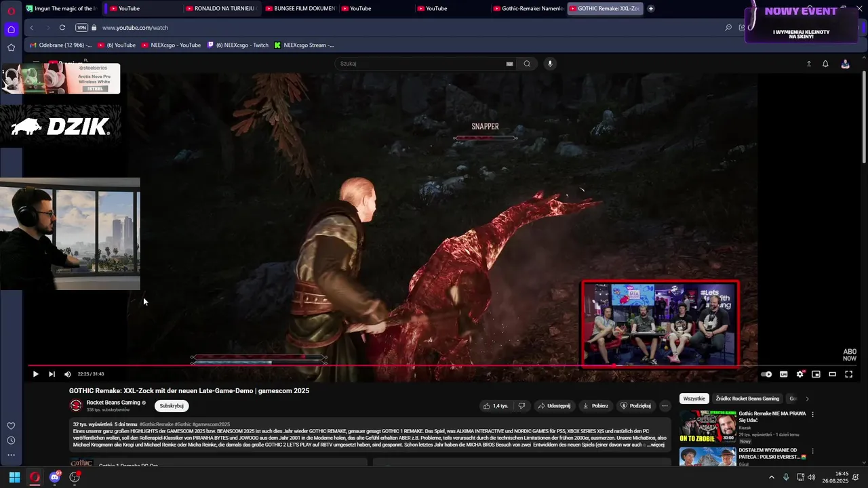Click Opera sidebar home icon
868x488 pixels.
[x=11, y=29]
